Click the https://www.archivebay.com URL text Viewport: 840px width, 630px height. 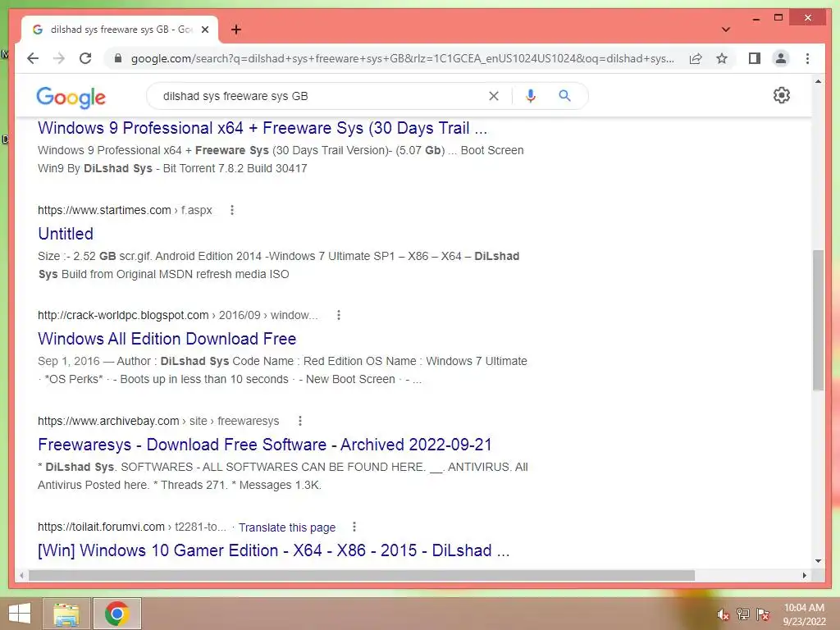coord(108,421)
